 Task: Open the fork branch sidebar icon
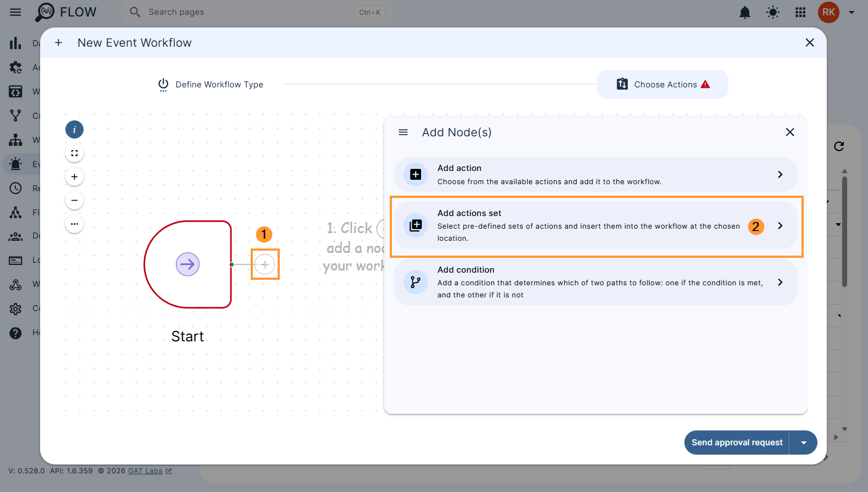[15, 115]
